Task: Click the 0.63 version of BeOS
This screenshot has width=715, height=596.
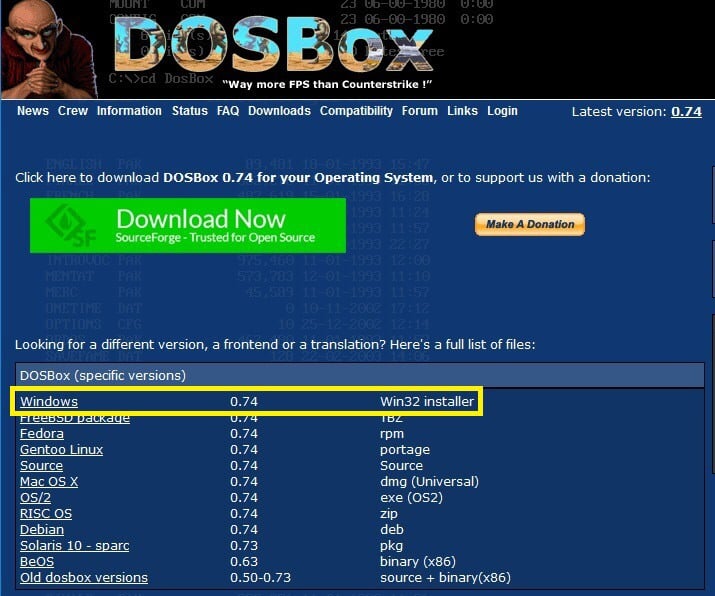Action: click(244, 561)
